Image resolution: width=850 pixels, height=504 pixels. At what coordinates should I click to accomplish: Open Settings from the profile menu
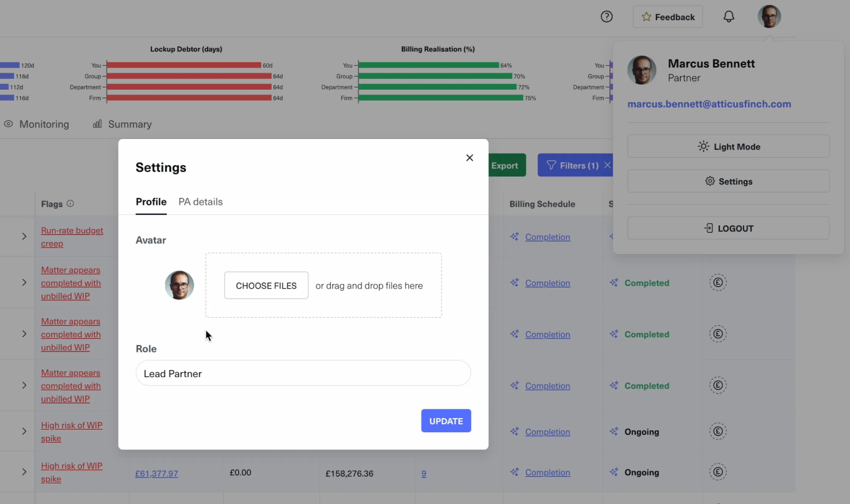point(728,181)
